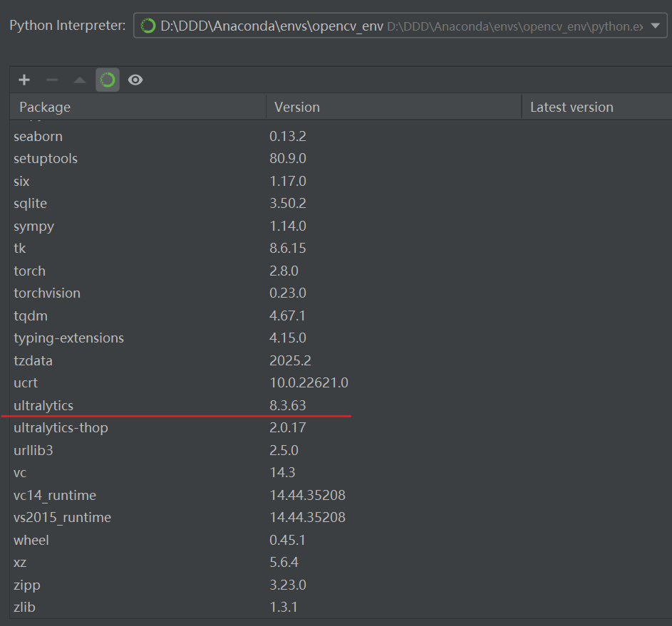This screenshot has width=672, height=626.
Task: Select the zlib package row
Action: pos(341,607)
